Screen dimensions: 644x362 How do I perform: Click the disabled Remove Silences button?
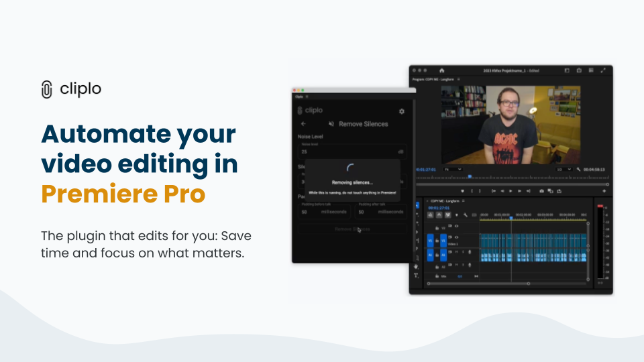[352, 229]
